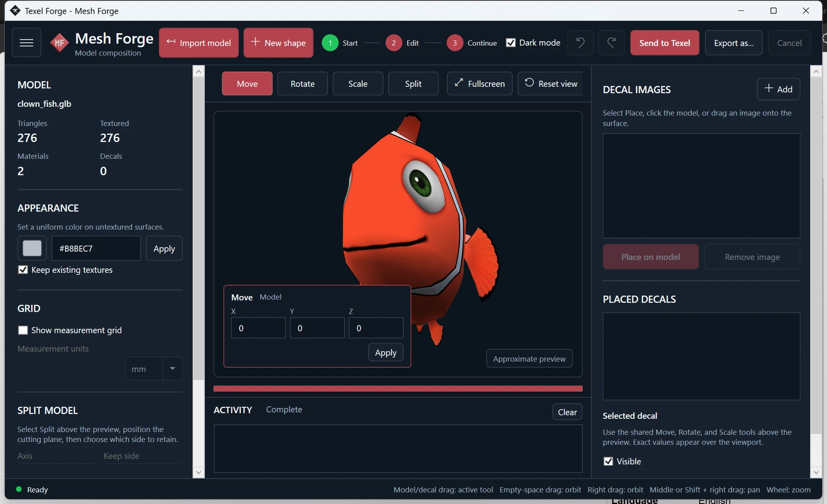Toggle Dark mode checkbox
The width and height of the screenshot is (827, 504).
[x=510, y=43]
